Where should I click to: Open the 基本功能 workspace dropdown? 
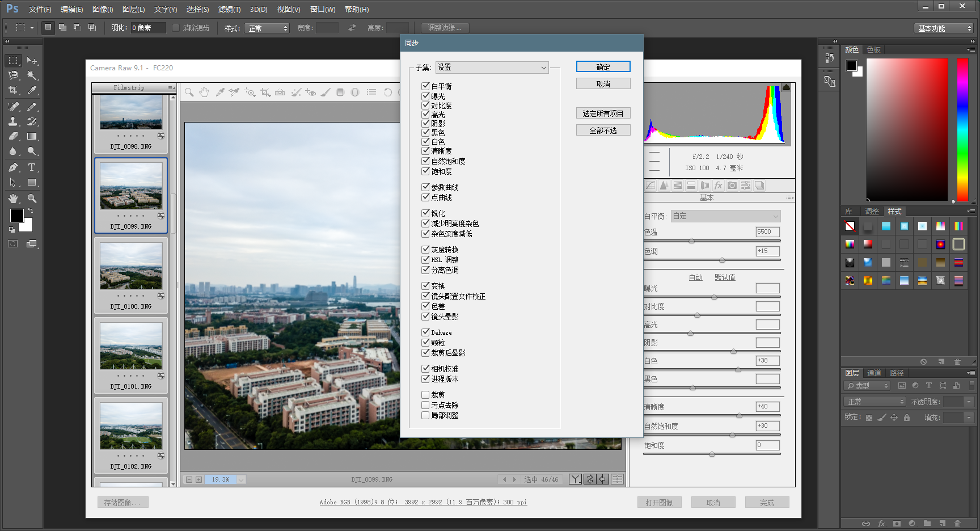pos(944,28)
